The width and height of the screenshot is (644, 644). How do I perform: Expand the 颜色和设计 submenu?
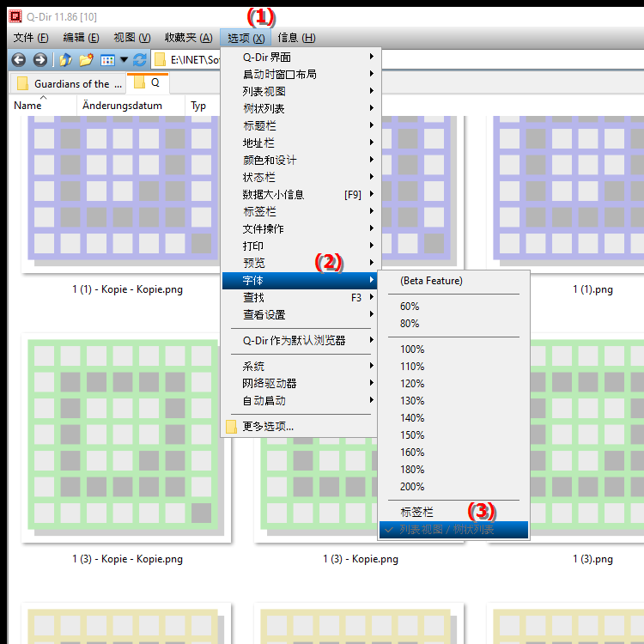pos(300,160)
